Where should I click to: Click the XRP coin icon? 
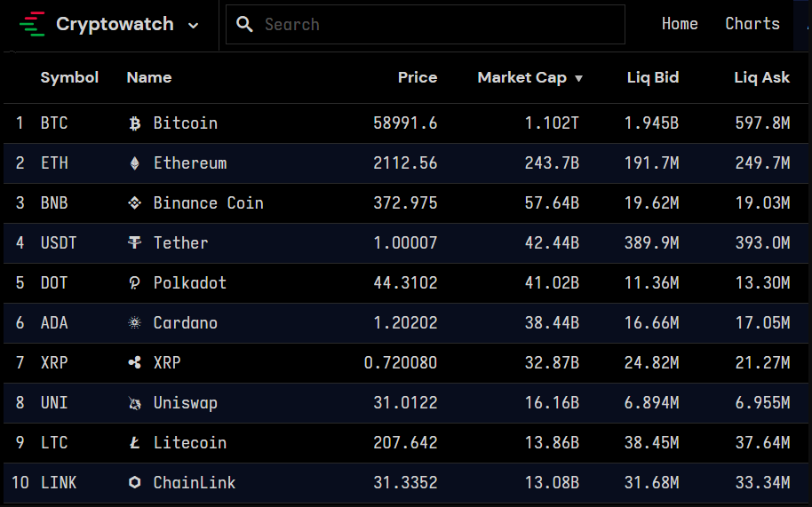pyautogui.click(x=135, y=362)
